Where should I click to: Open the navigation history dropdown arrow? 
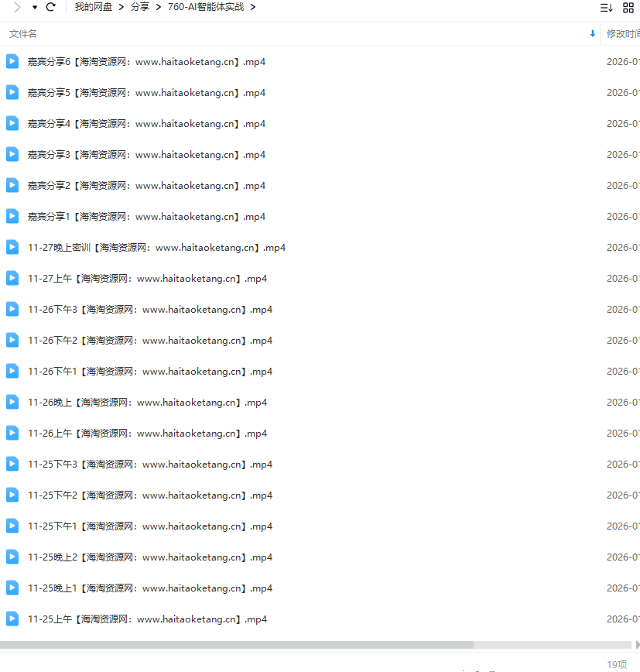[x=35, y=7]
